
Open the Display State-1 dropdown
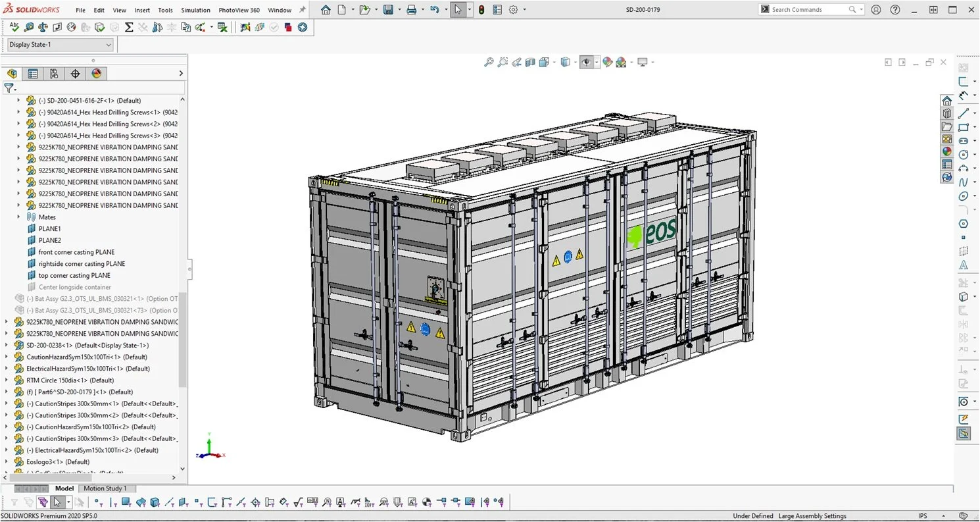(60, 45)
